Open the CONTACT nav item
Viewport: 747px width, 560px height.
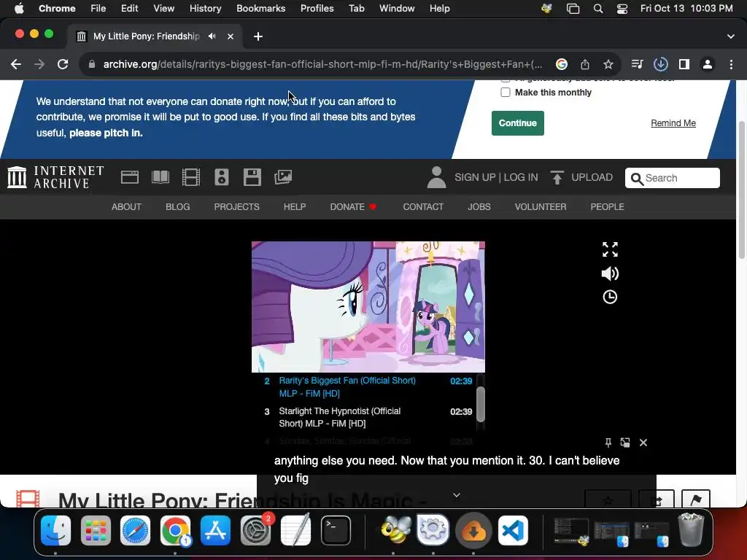(423, 206)
